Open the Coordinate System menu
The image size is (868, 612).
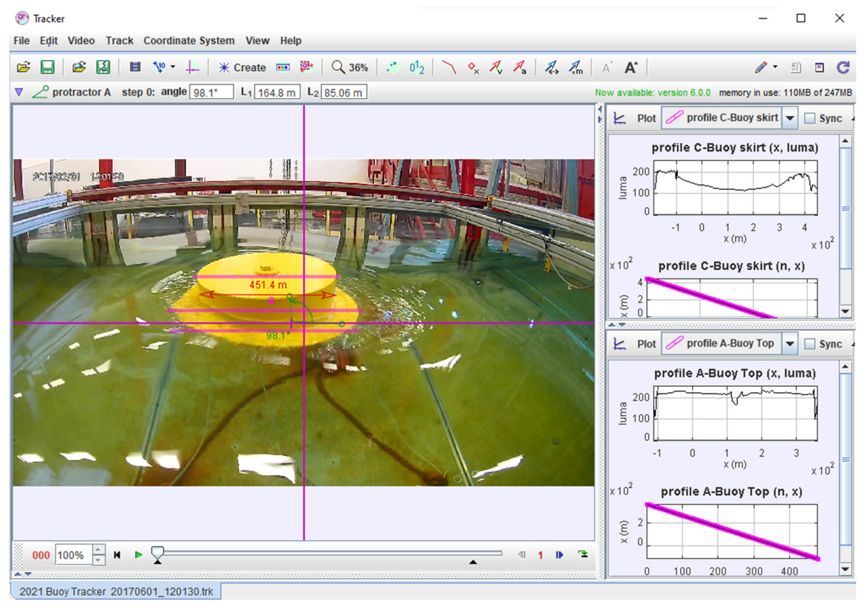point(189,40)
